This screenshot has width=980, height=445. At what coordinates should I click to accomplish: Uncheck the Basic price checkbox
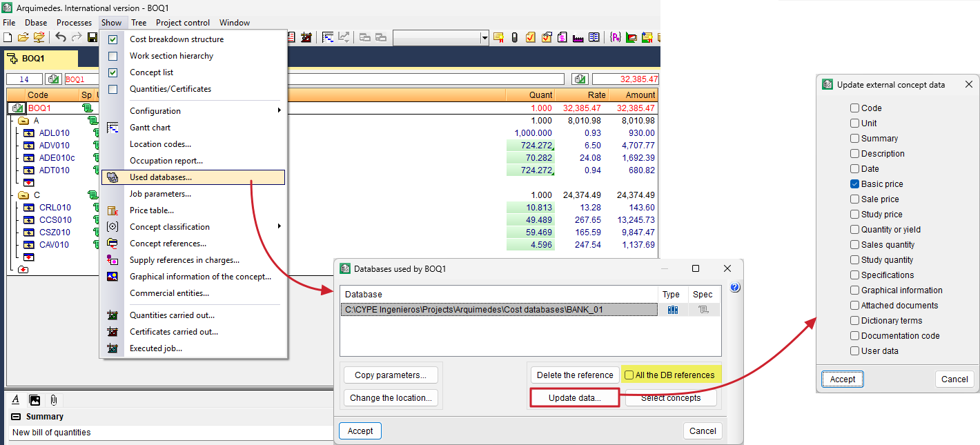click(854, 184)
